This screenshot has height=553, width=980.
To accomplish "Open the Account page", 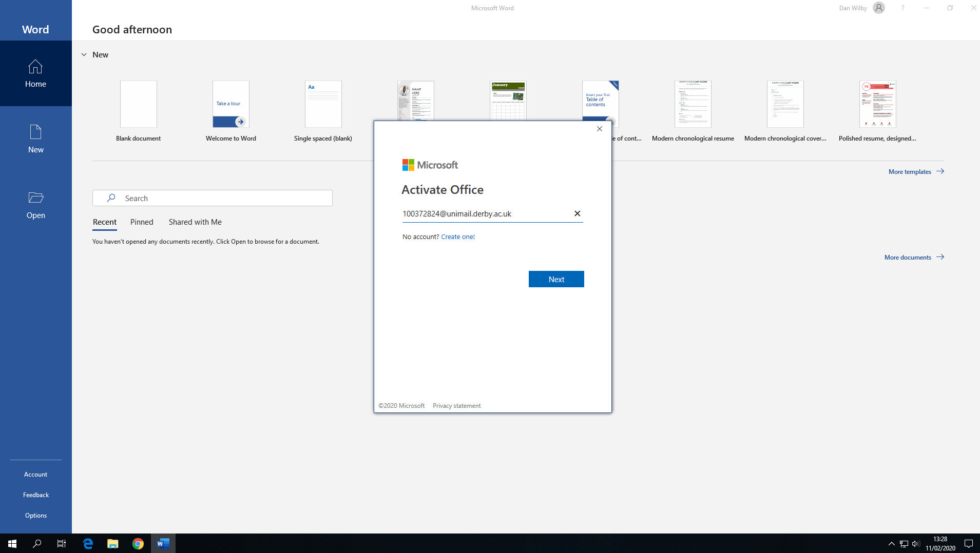I will coord(36,475).
